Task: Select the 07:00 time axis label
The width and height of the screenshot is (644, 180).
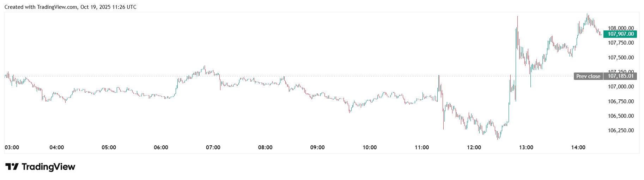Action: pos(213,147)
